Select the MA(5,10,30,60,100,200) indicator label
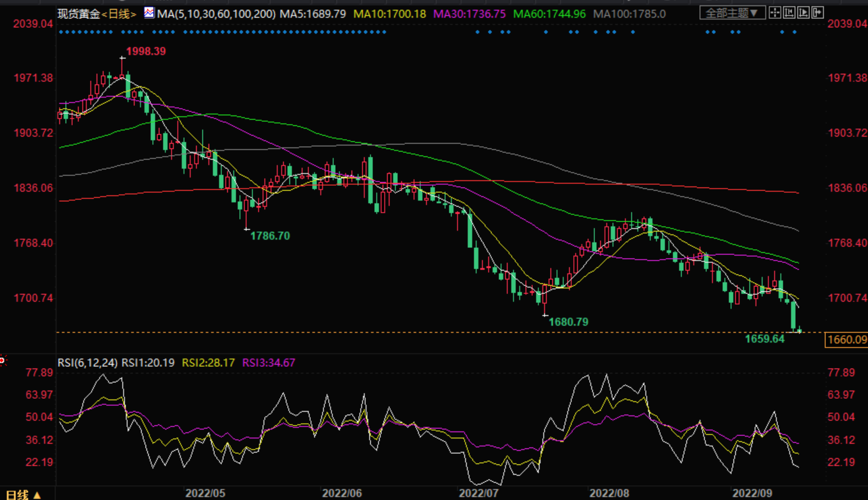The image size is (868, 500). 216,14
